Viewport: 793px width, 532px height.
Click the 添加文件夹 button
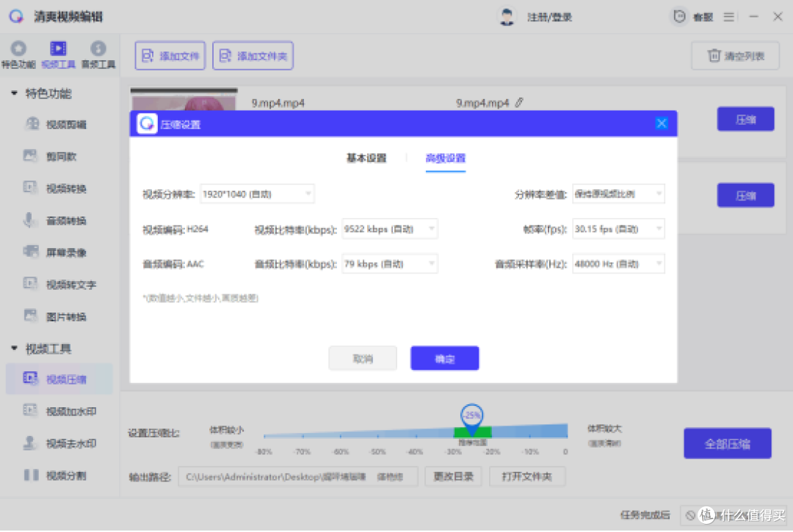click(x=253, y=56)
